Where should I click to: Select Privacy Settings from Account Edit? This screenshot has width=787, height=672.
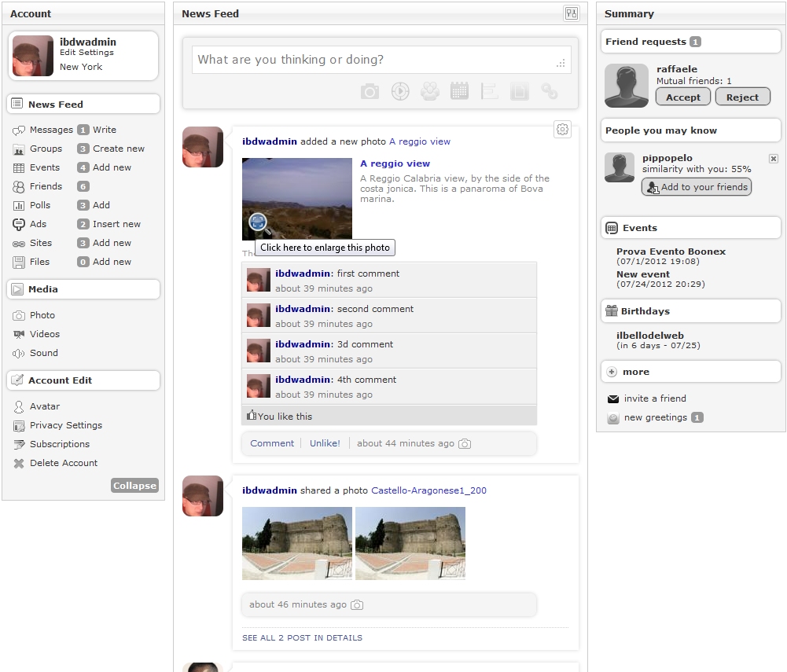pyautogui.click(x=66, y=425)
